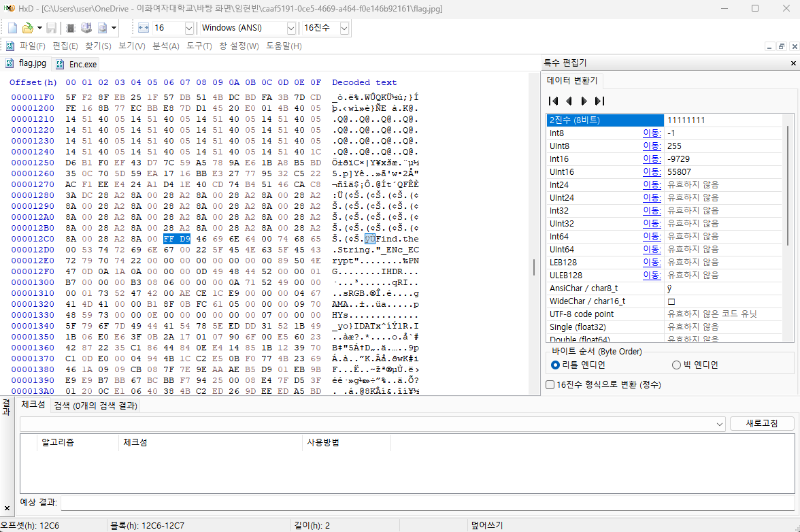Jump to first byte navigation icon
This screenshot has height=532, width=800.
554,101
